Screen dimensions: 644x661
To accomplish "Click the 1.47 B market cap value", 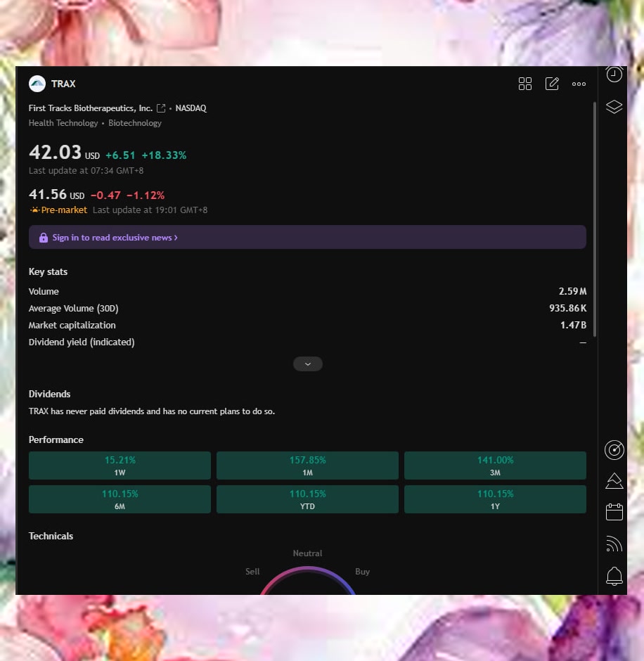I will coord(573,325).
